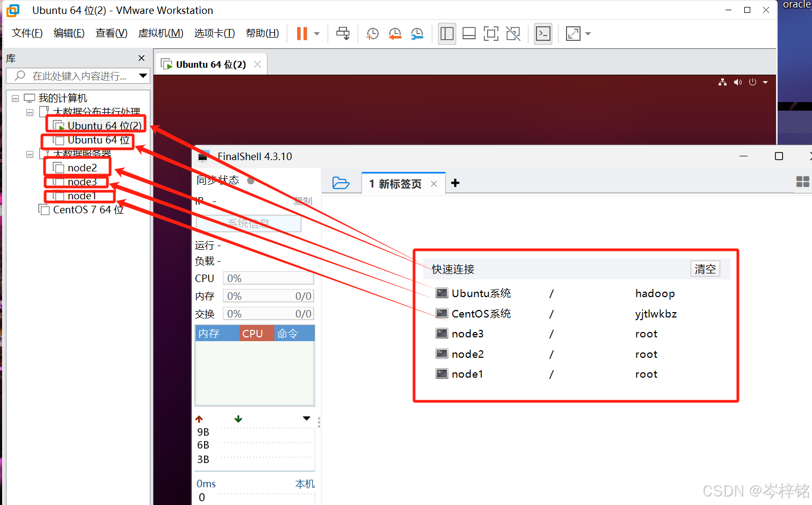Open the pause button dropdown arrow
This screenshot has height=505, width=812.
(x=317, y=34)
